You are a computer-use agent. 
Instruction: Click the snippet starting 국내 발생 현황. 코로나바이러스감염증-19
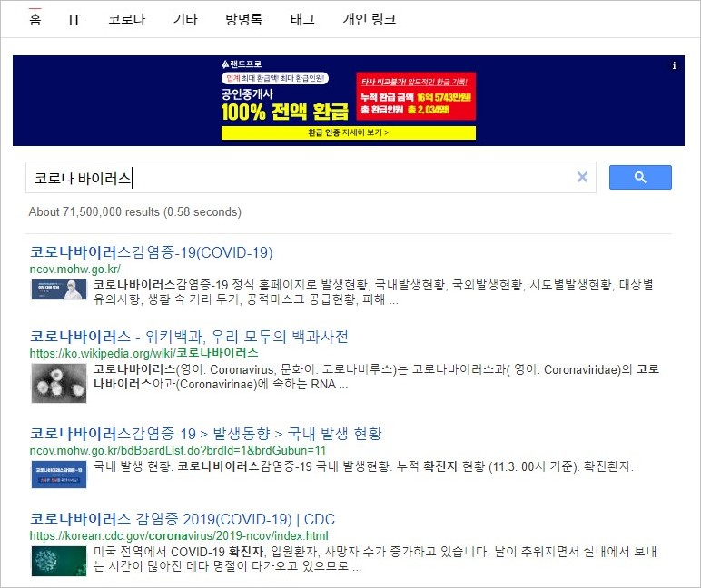point(363,466)
